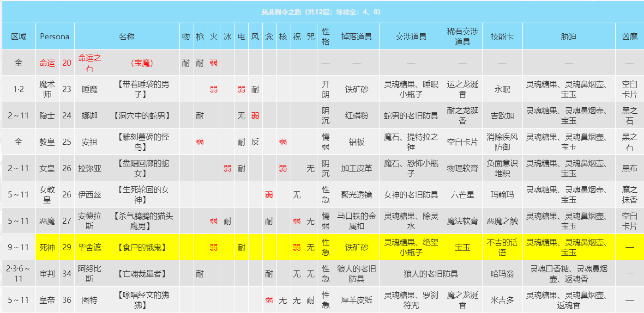Select the 红磷粉 drop item
This screenshot has width=644, height=313.
(x=356, y=116)
